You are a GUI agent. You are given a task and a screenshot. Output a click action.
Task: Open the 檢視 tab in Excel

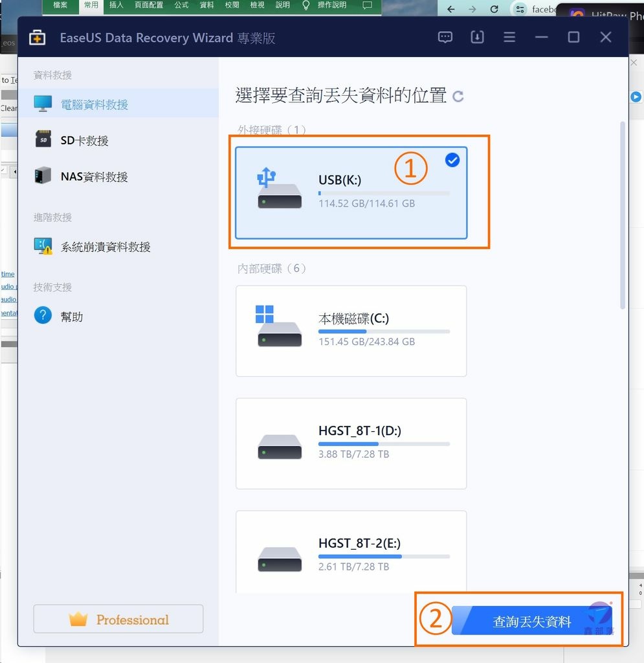click(x=258, y=5)
